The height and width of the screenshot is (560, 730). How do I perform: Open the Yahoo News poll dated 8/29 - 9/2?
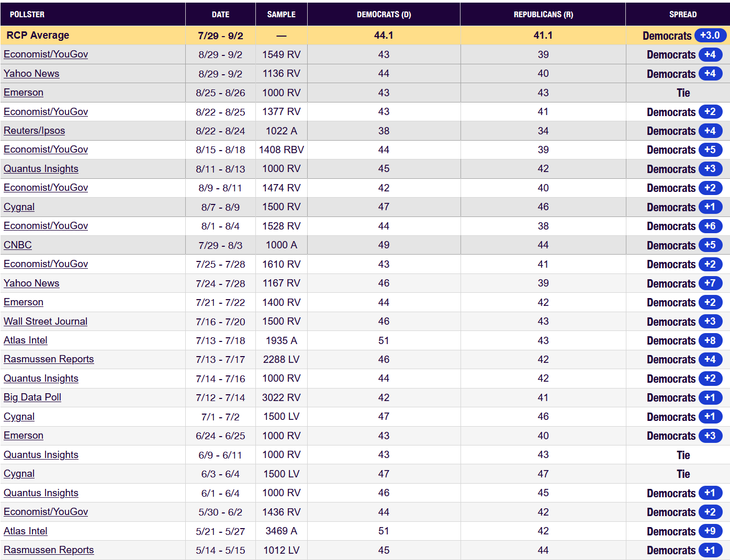point(31,74)
